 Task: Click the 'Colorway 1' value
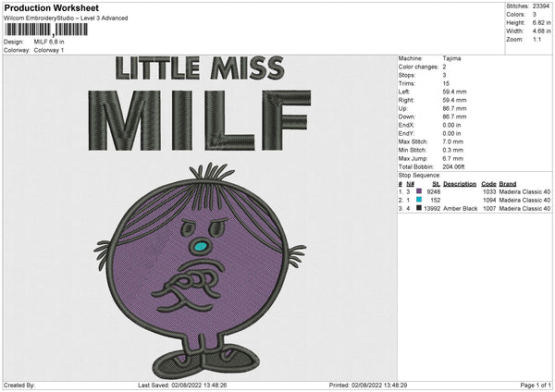click(49, 50)
